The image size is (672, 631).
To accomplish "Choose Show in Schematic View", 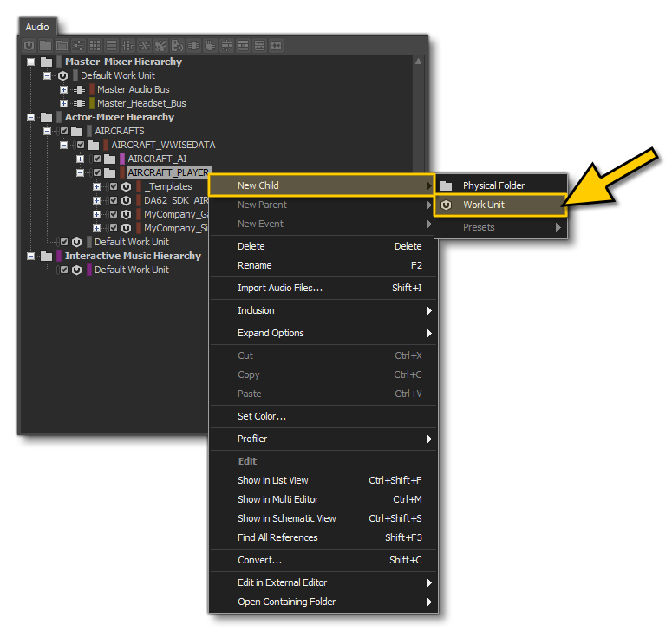I will 323,518.
